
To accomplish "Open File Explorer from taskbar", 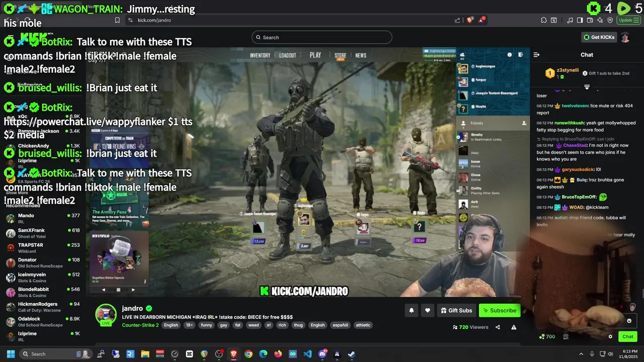I will [145, 354].
